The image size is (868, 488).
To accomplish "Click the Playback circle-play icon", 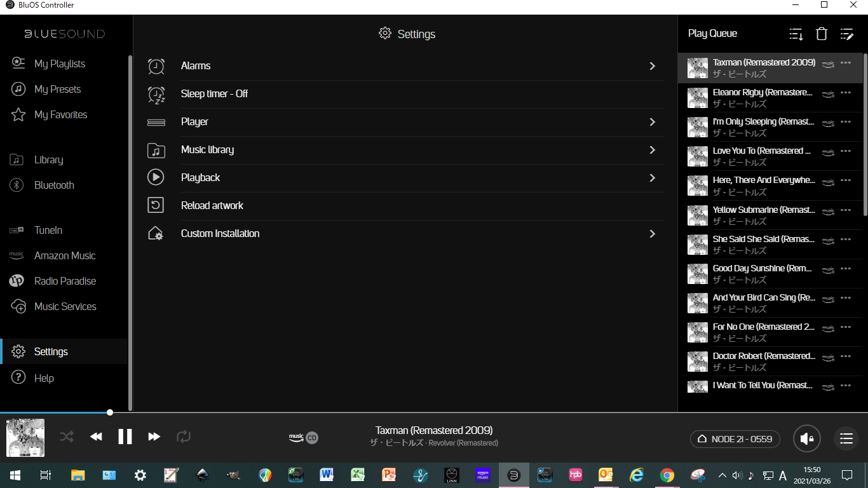I will click(x=156, y=177).
